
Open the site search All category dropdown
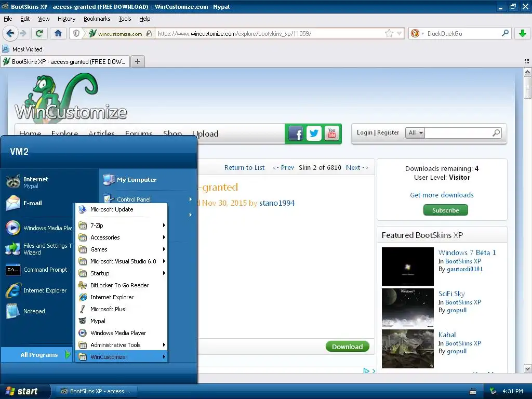[415, 132]
